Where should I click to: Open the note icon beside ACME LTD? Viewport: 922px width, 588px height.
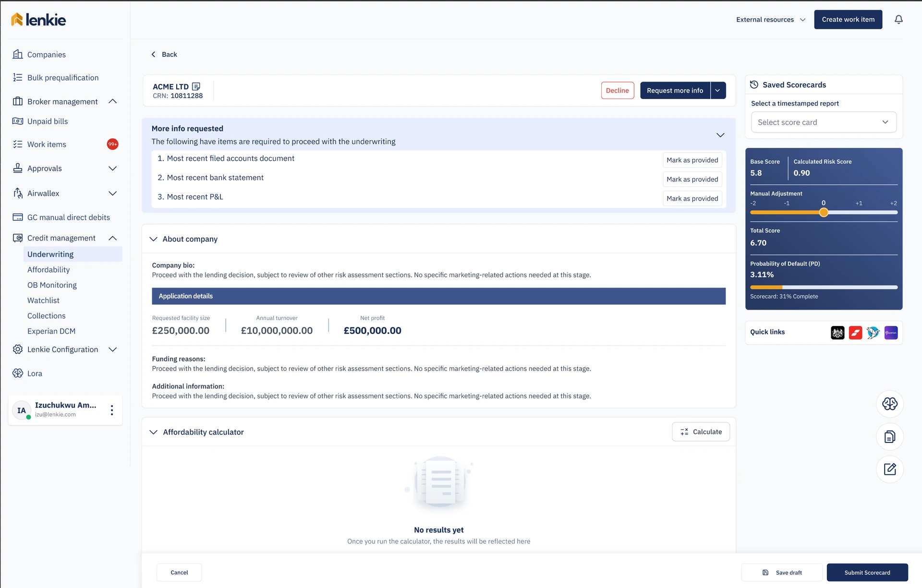tap(196, 86)
